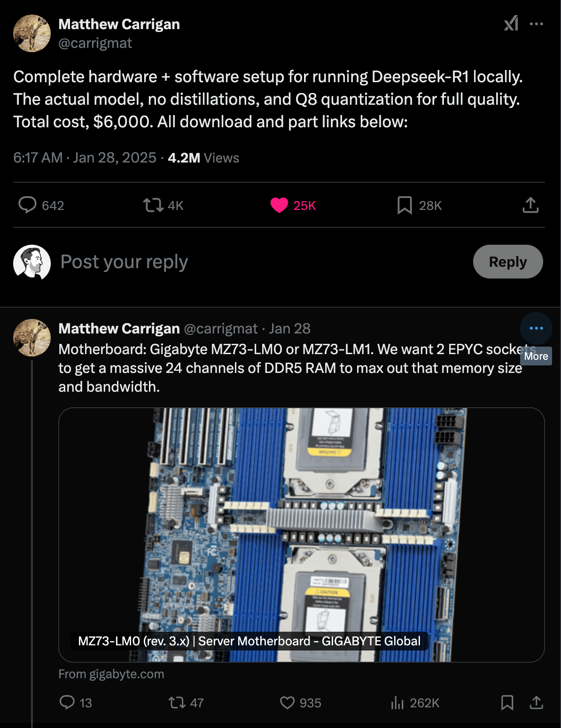Repost the motherboard reply with 47 reposts

[177, 703]
